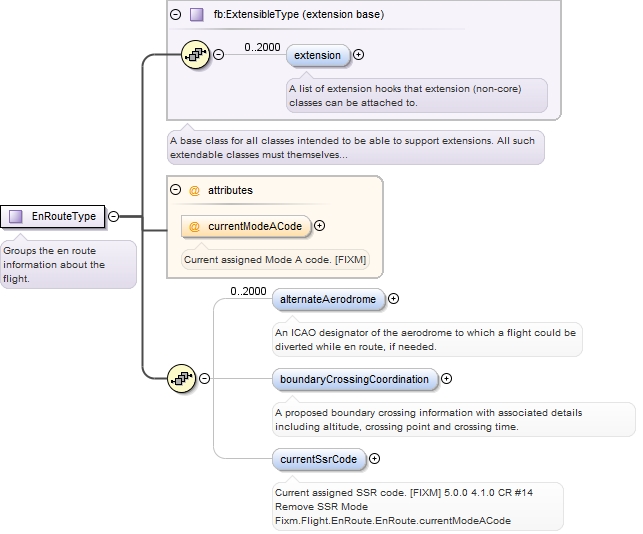Click the @ icon beside attributes header
The height and width of the screenshot is (534, 643).
195,190
